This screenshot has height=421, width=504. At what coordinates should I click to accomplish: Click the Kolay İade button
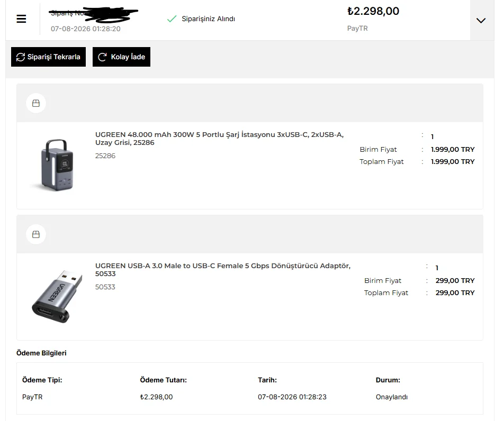(x=122, y=57)
